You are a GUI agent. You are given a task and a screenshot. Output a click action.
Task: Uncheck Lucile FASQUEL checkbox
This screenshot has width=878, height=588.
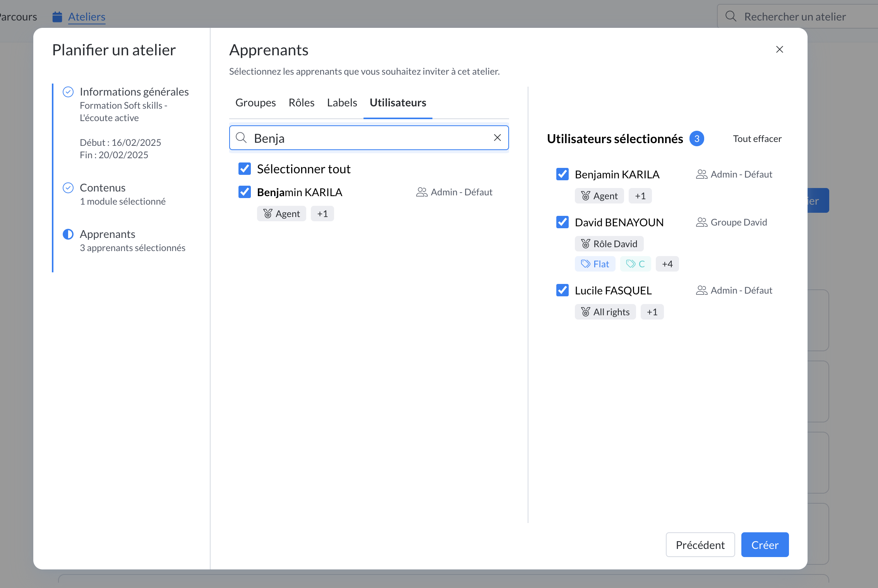[x=562, y=291]
